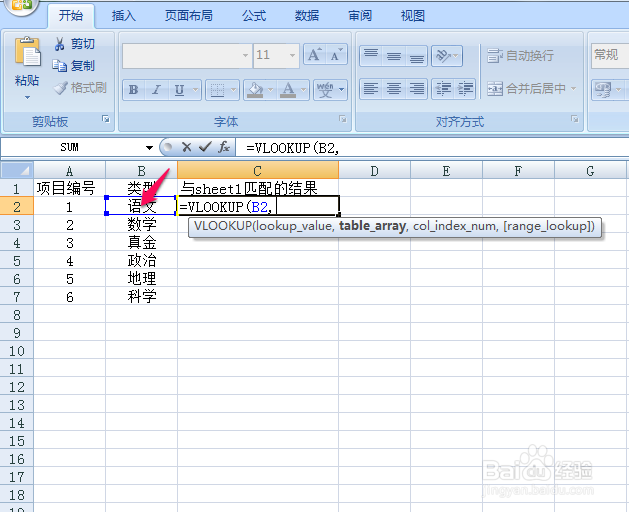Click Merge and Center (合并后居中)
This screenshot has height=512, width=629.
coord(526,88)
